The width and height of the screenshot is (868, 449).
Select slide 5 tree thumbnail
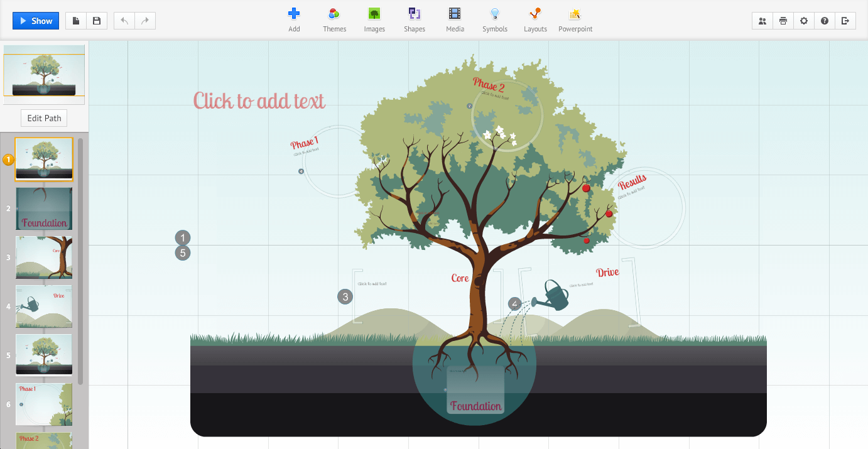[44, 355]
